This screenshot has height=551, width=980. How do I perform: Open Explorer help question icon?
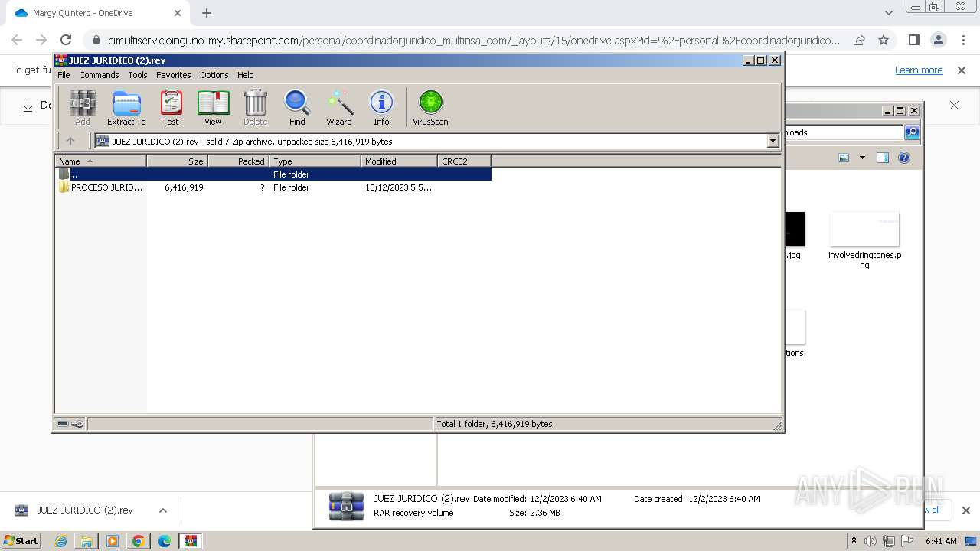tap(904, 158)
